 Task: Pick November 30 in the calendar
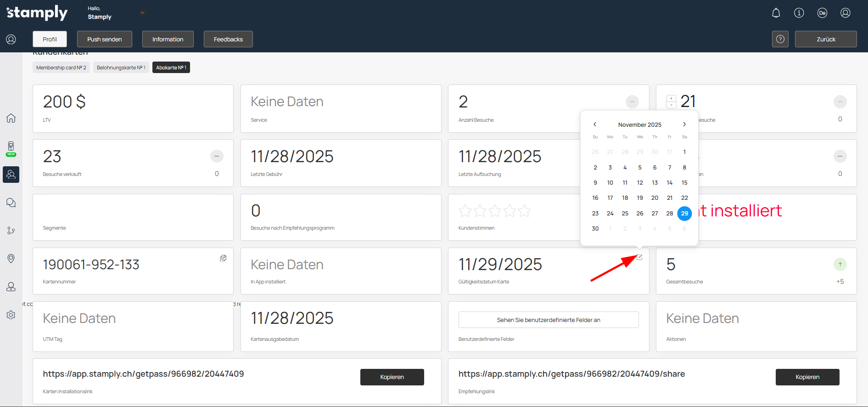pos(595,229)
